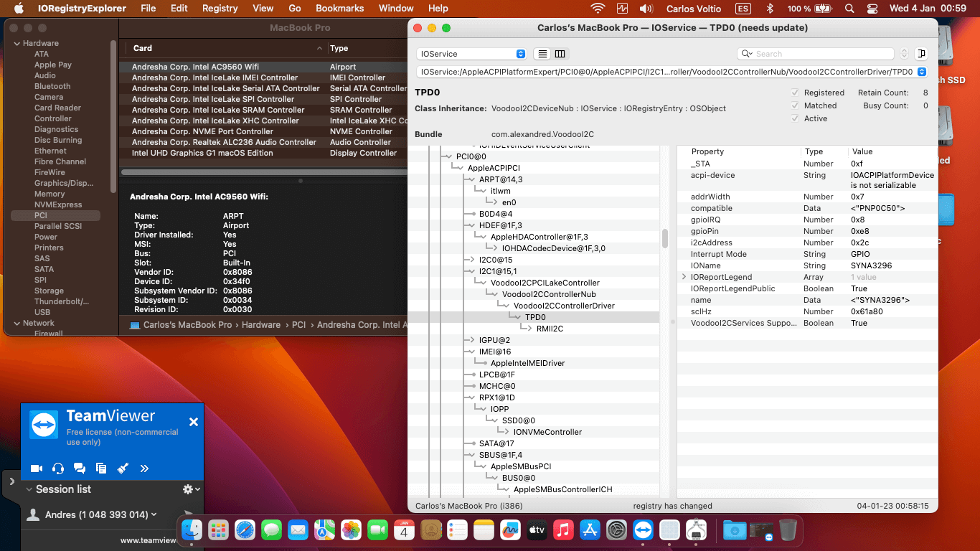Select RMII2C in the registry tree
The width and height of the screenshot is (980, 551).
click(x=550, y=329)
